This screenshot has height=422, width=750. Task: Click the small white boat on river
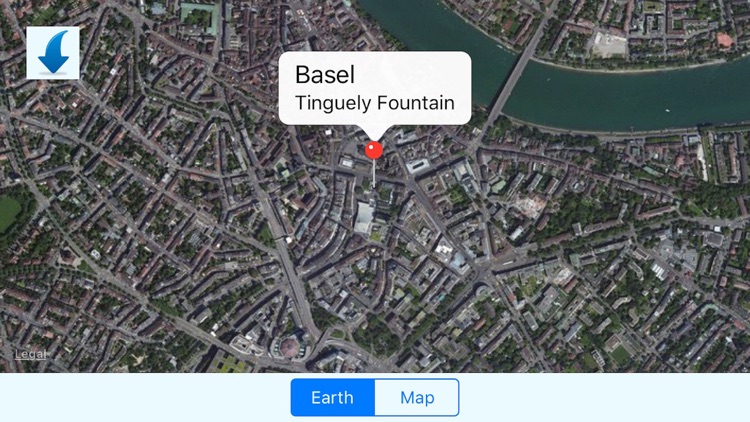[667, 111]
